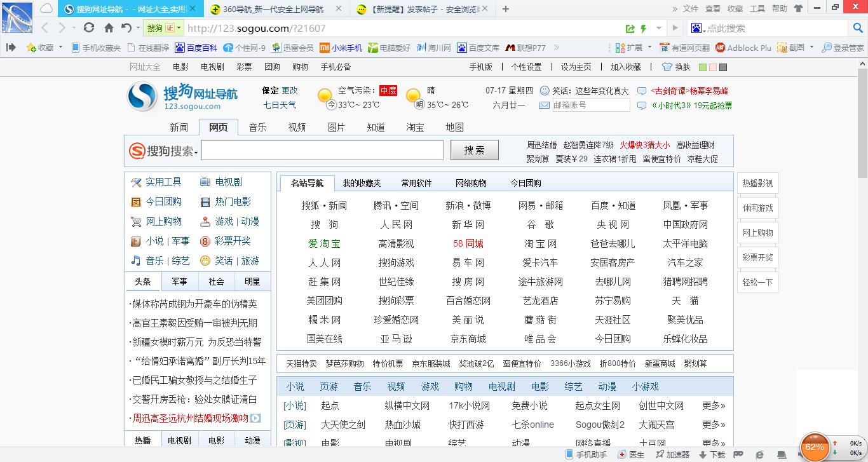Open headline 高官王素毅因受贿一审被判无期
The width and height of the screenshot is (868, 462).
[194, 323]
